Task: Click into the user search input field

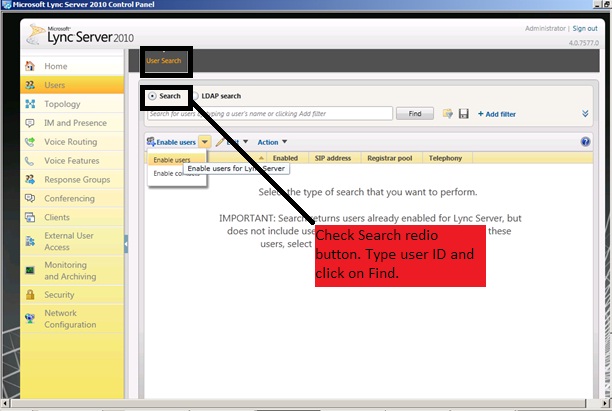Action: [270, 114]
